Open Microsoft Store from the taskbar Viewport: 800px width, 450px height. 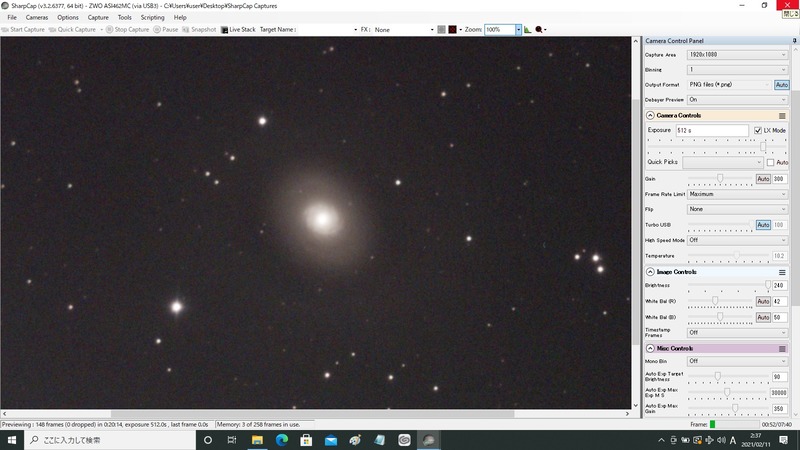click(x=306, y=440)
